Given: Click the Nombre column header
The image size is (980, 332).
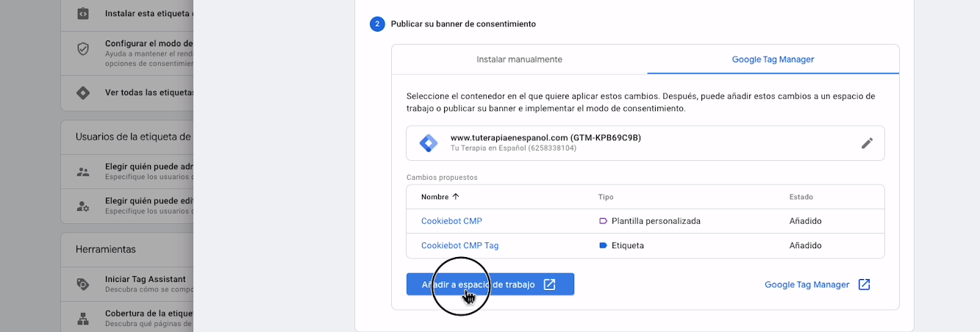Looking at the screenshot, I should pos(433,197).
